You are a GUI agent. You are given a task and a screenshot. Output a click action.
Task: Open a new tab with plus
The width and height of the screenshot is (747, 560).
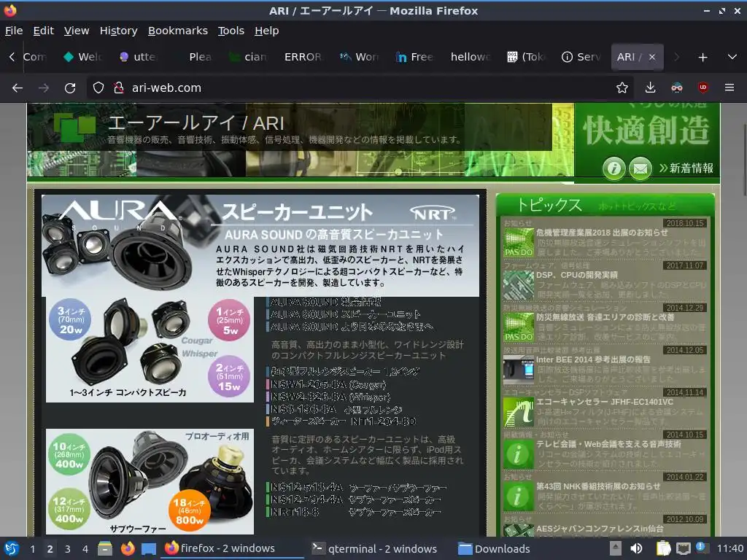pyautogui.click(x=703, y=57)
